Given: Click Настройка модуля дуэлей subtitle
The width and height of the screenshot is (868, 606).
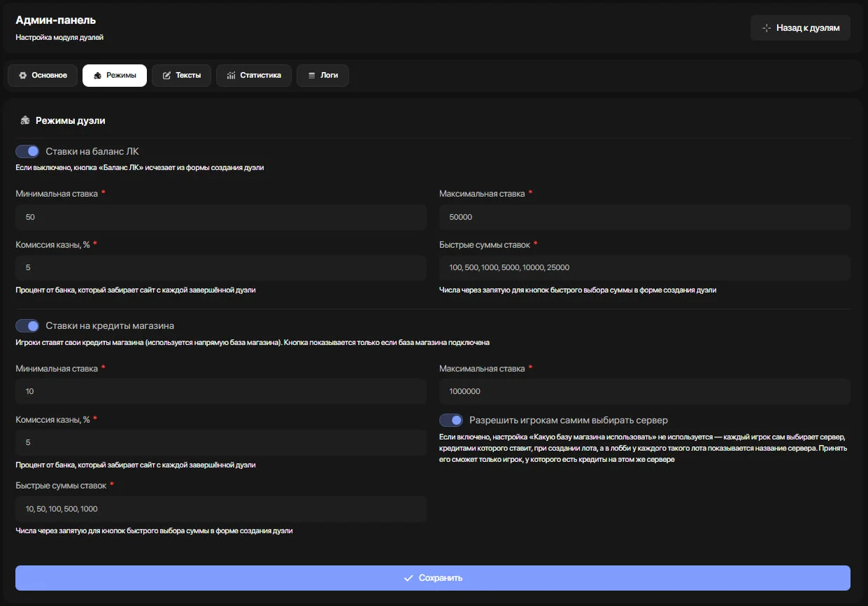Looking at the screenshot, I should 59,37.
